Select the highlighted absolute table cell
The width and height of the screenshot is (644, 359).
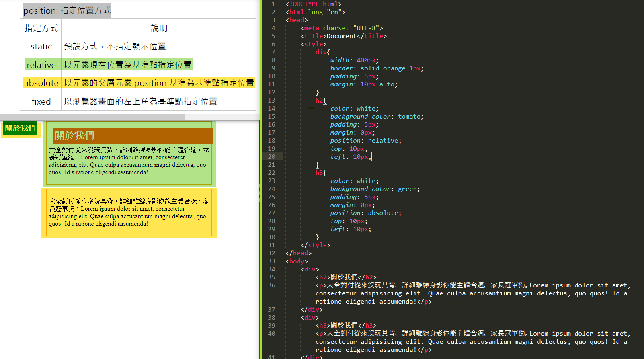[41, 83]
